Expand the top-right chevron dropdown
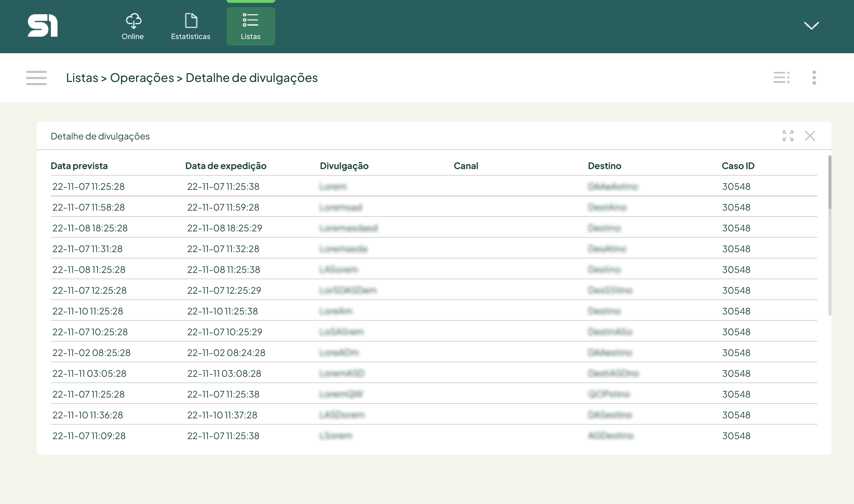This screenshot has height=504, width=854. click(811, 26)
